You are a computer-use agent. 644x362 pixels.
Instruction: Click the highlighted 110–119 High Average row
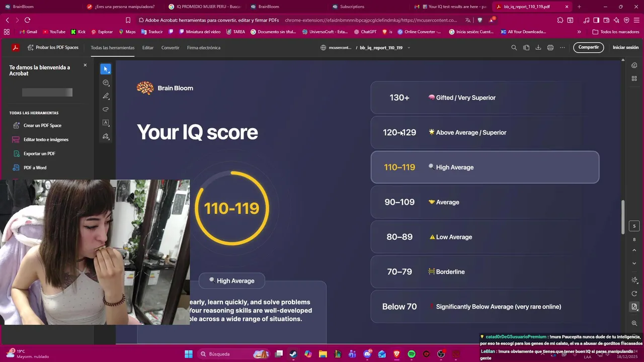point(485,167)
